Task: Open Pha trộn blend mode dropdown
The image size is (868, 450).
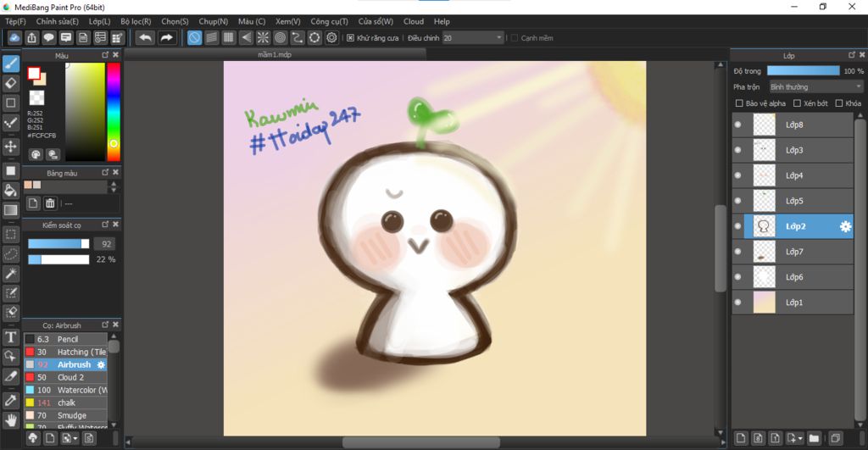Action: pos(816,87)
